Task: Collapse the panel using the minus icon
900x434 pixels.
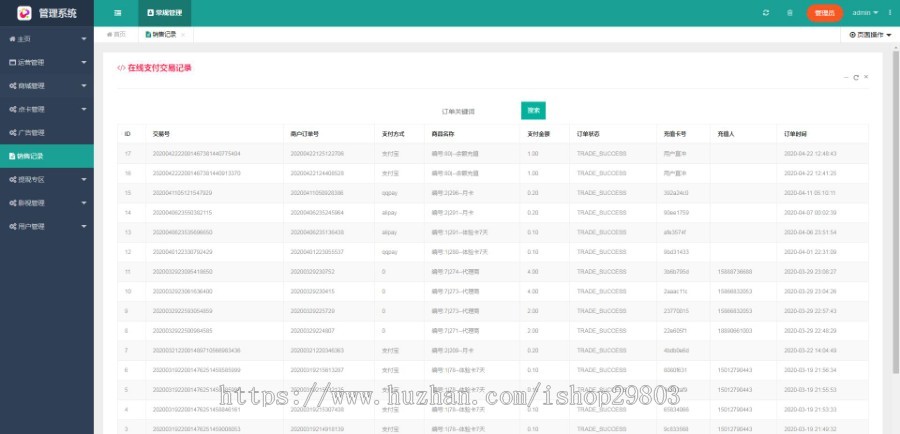Action: point(846,77)
